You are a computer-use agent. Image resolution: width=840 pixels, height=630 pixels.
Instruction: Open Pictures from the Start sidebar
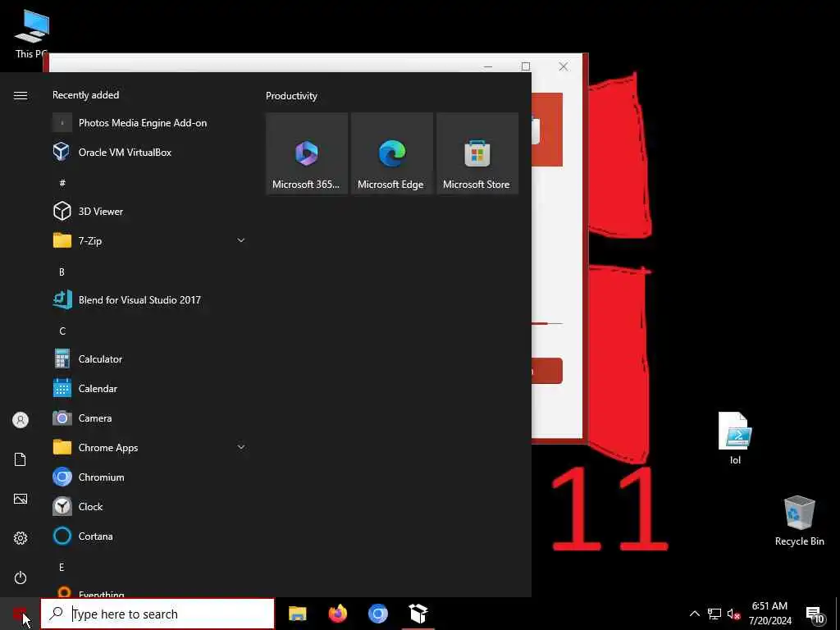pyautogui.click(x=21, y=499)
